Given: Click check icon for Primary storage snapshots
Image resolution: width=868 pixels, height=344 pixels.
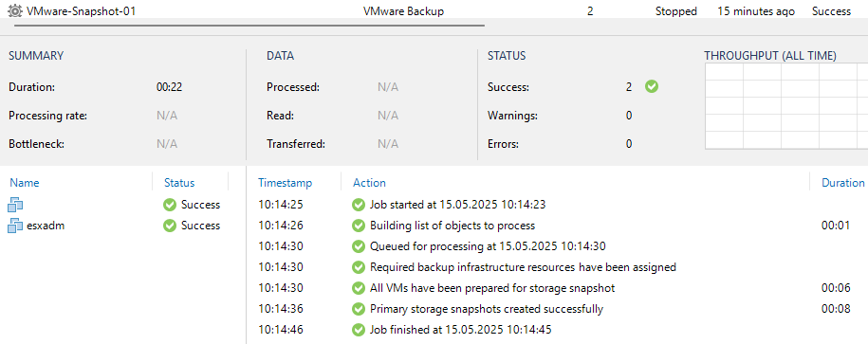Looking at the screenshot, I should [359, 309].
